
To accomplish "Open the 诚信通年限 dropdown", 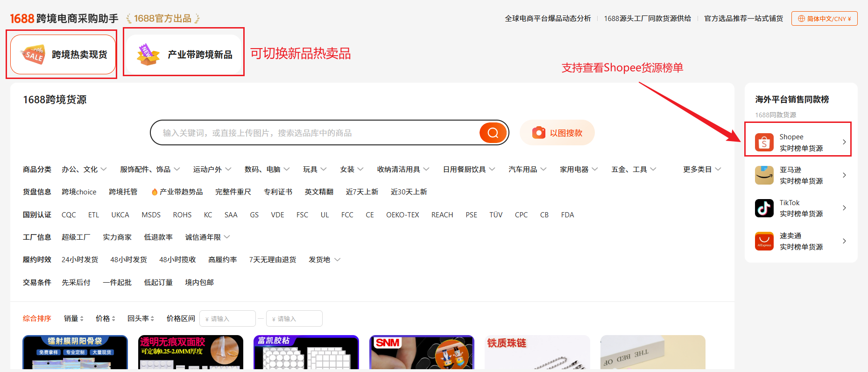I will tap(207, 237).
